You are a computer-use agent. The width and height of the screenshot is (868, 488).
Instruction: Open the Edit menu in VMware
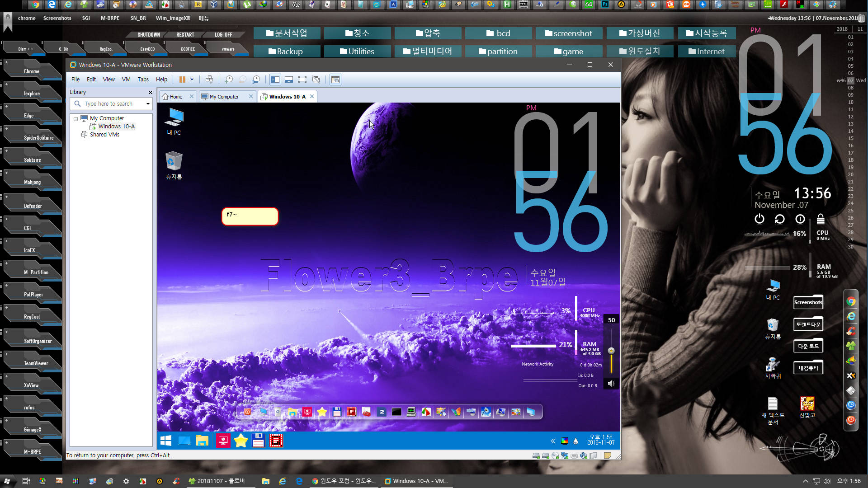(x=91, y=80)
